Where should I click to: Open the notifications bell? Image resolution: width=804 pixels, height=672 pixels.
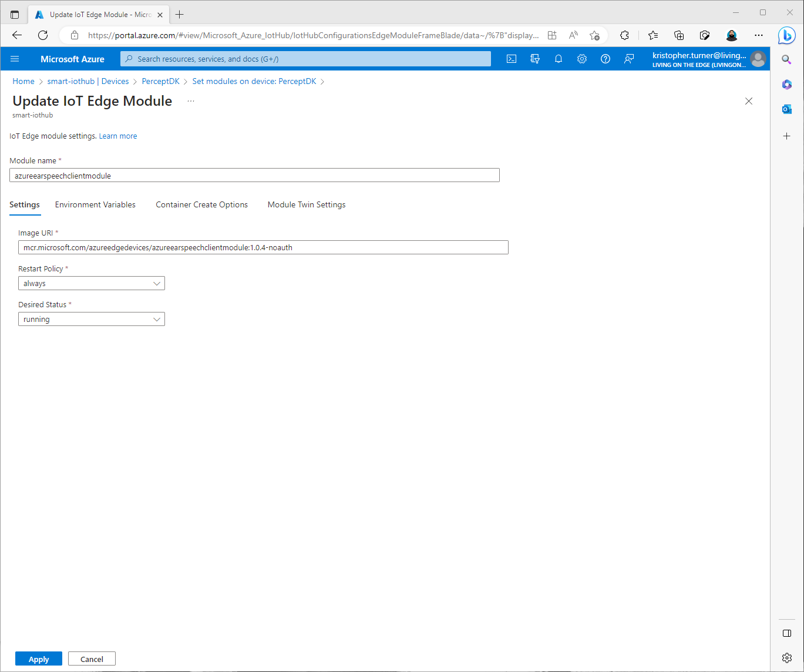point(559,59)
